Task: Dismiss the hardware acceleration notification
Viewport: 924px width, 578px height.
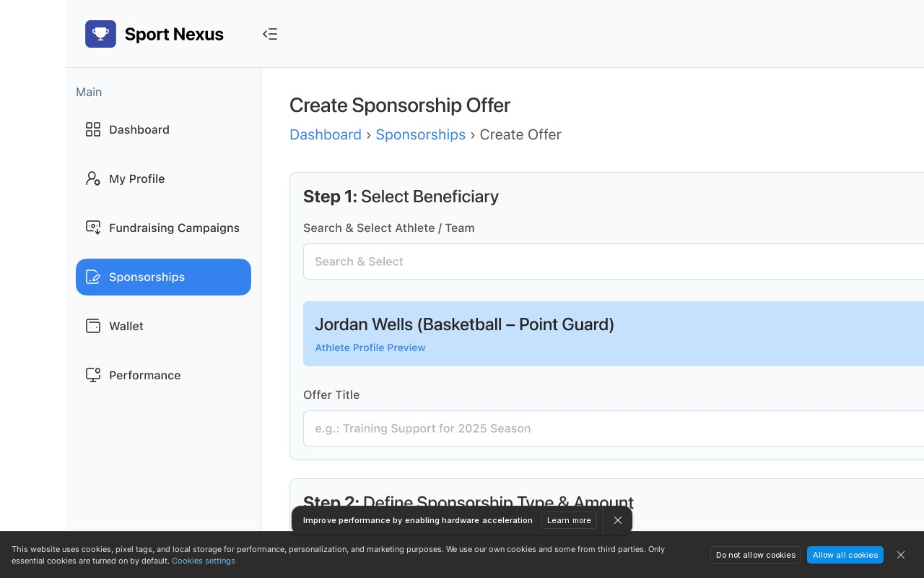Action: [x=618, y=520]
